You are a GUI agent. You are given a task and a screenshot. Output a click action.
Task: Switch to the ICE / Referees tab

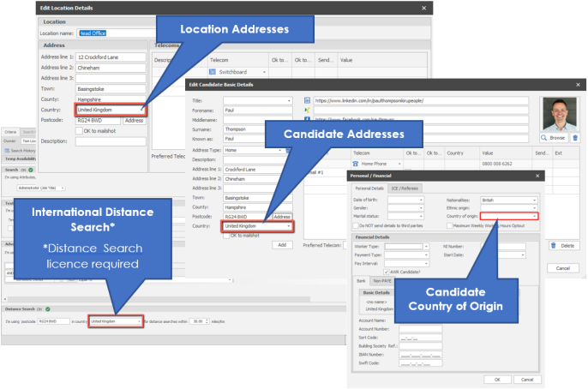pyautogui.click(x=405, y=188)
